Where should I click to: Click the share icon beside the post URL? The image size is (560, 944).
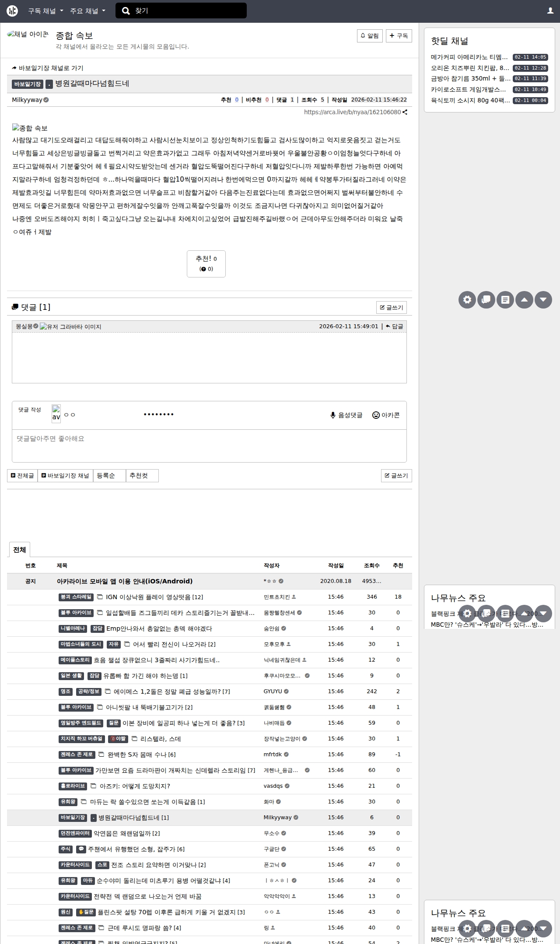405,112
